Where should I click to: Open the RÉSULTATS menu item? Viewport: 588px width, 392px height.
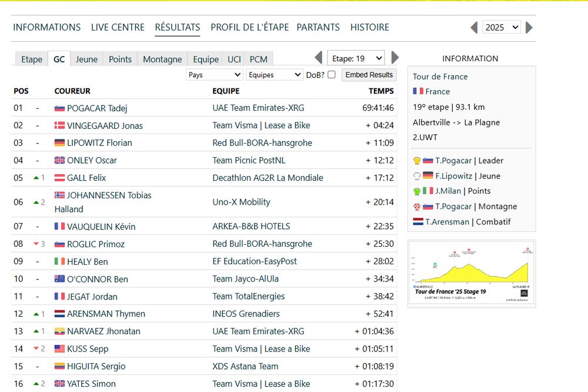tap(178, 28)
